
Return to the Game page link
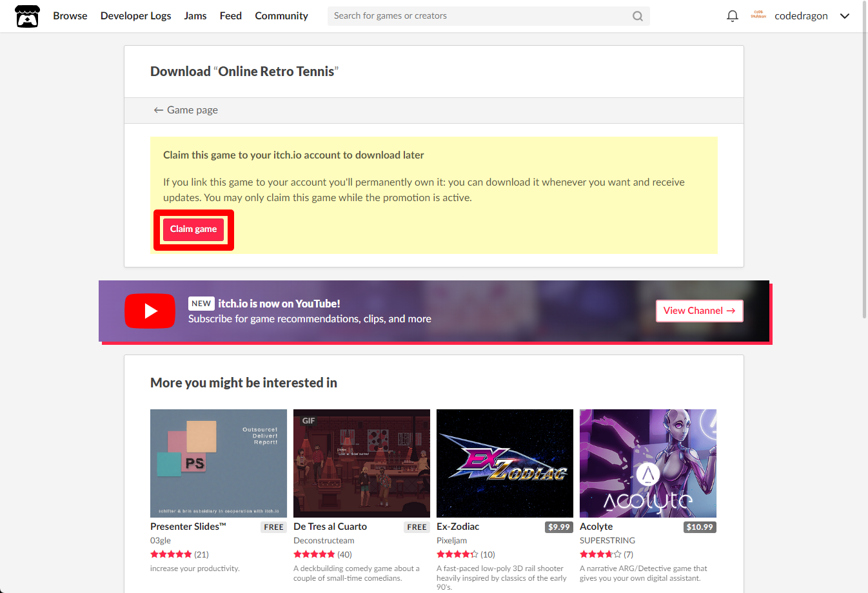pyautogui.click(x=186, y=110)
